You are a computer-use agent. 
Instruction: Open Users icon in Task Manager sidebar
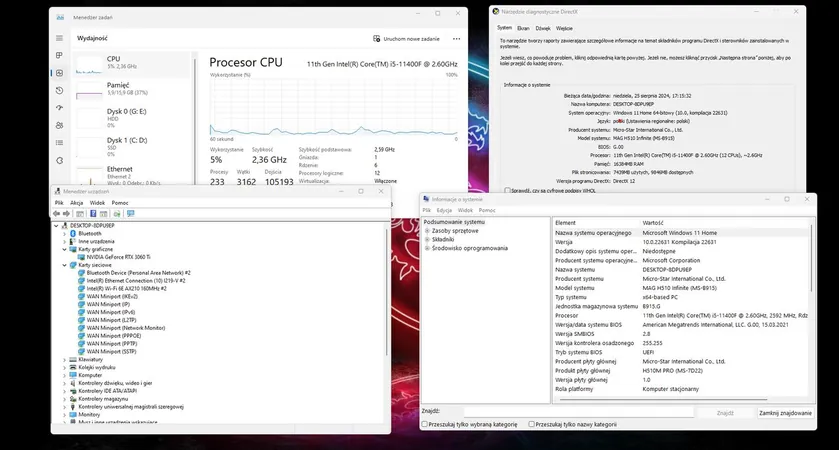[59, 126]
